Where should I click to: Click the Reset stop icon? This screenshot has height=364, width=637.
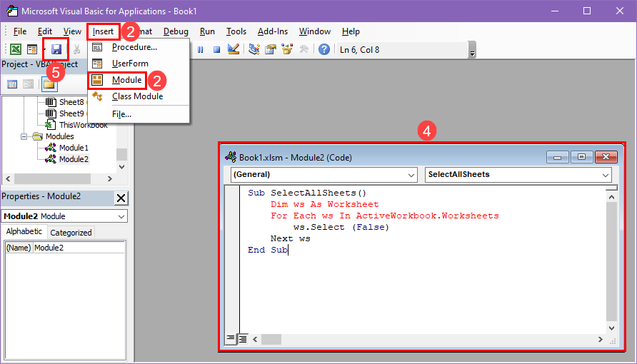[216, 49]
